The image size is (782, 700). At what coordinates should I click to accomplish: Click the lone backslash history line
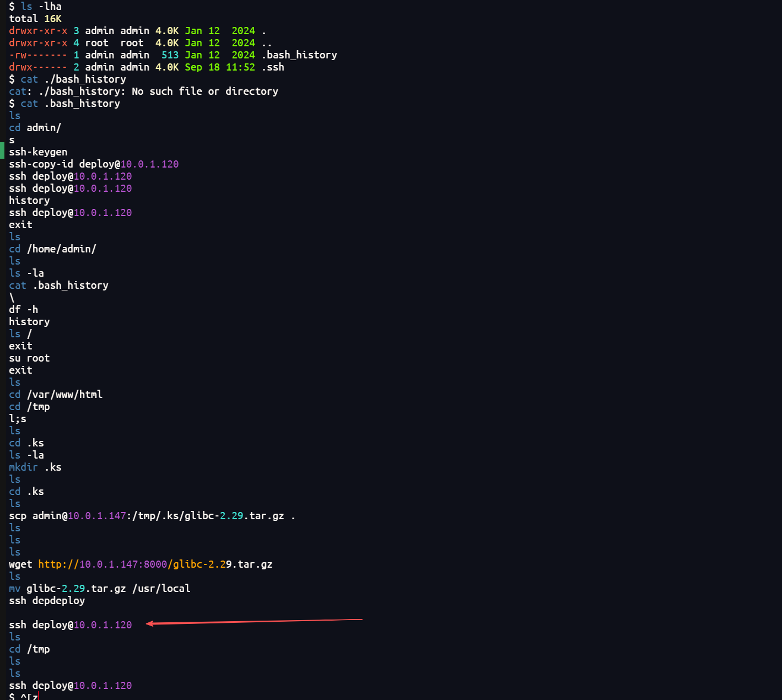pyautogui.click(x=12, y=298)
